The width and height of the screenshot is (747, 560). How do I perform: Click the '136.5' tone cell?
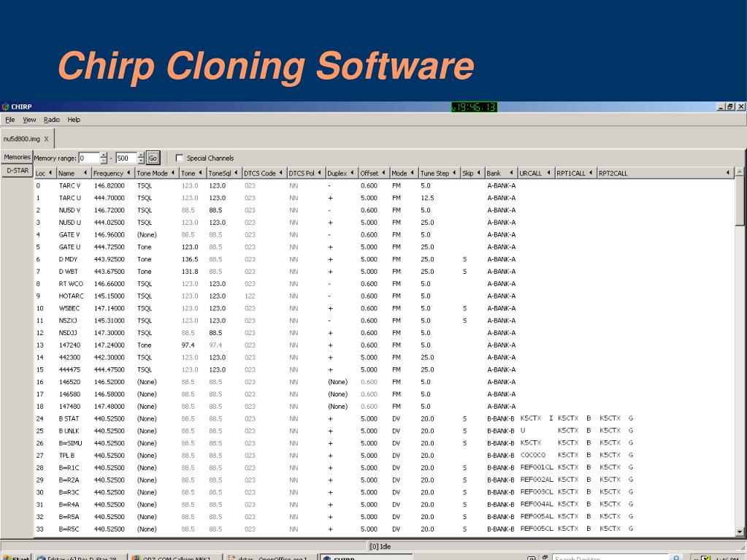click(x=190, y=259)
